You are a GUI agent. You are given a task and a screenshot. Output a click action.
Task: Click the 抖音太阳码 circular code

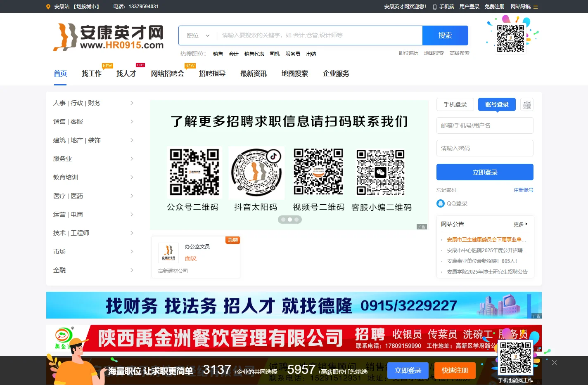pyautogui.click(x=256, y=172)
